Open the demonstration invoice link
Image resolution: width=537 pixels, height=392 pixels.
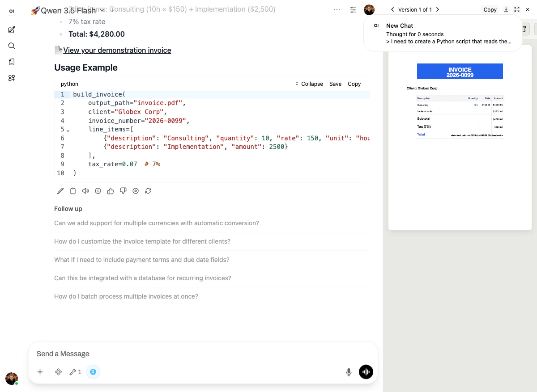tap(117, 50)
